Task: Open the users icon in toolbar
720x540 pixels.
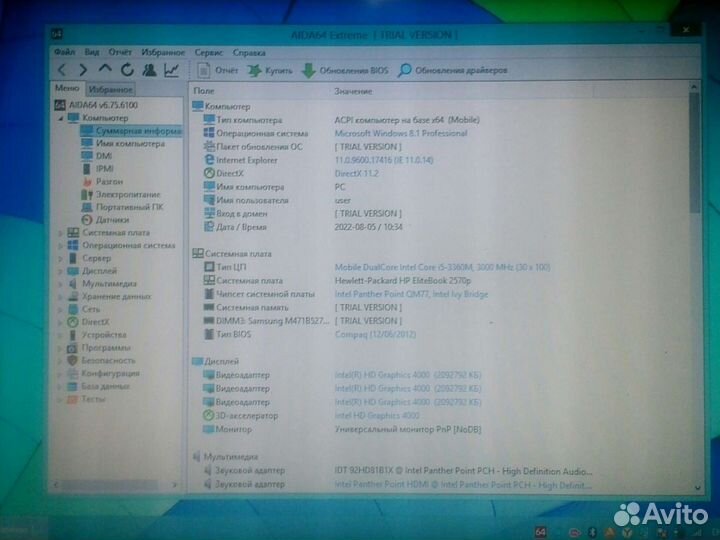Action: point(149,70)
